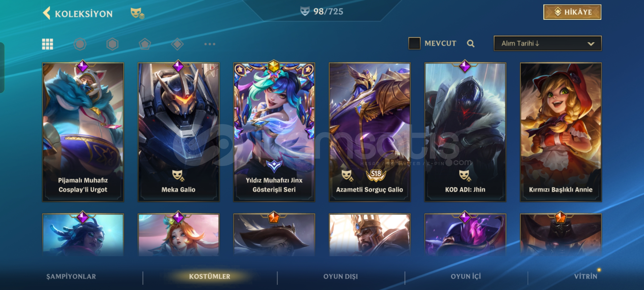
Task: Open the gold mask coins icon
Action: coord(137,13)
